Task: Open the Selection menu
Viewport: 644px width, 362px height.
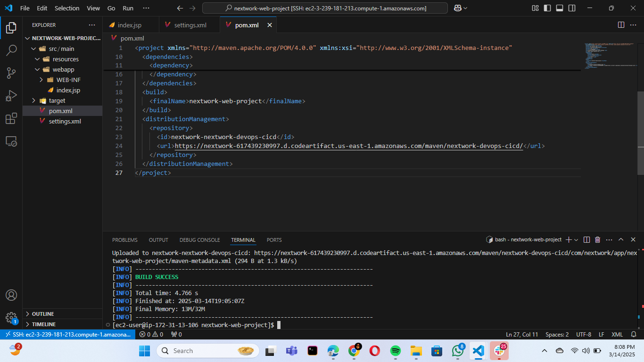Action: (x=67, y=8)
